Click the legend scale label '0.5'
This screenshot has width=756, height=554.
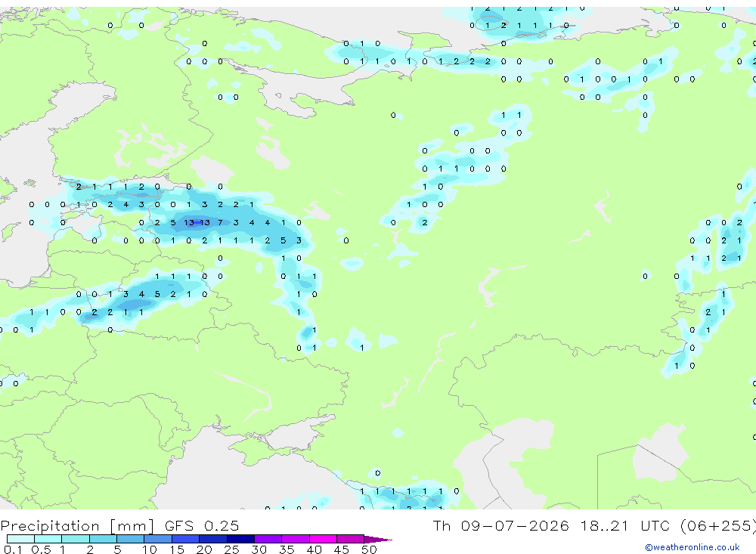coord(41,549)
